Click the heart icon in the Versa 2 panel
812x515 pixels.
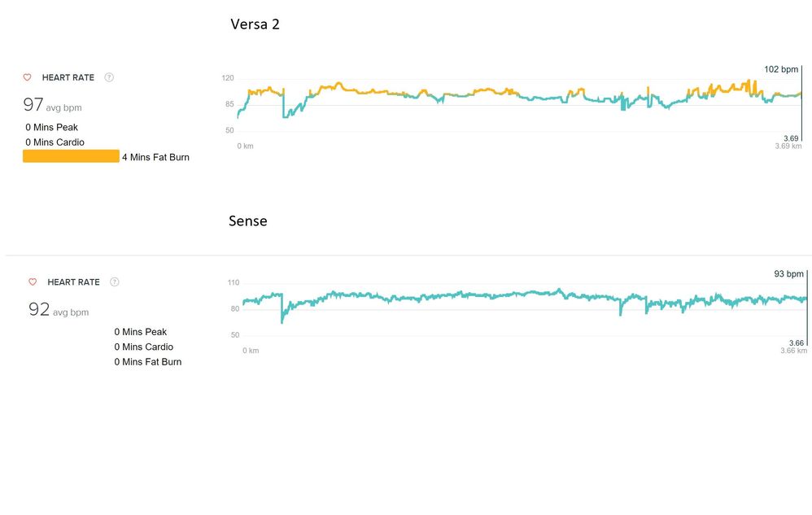pyautogui.click(x=27, y=78)
